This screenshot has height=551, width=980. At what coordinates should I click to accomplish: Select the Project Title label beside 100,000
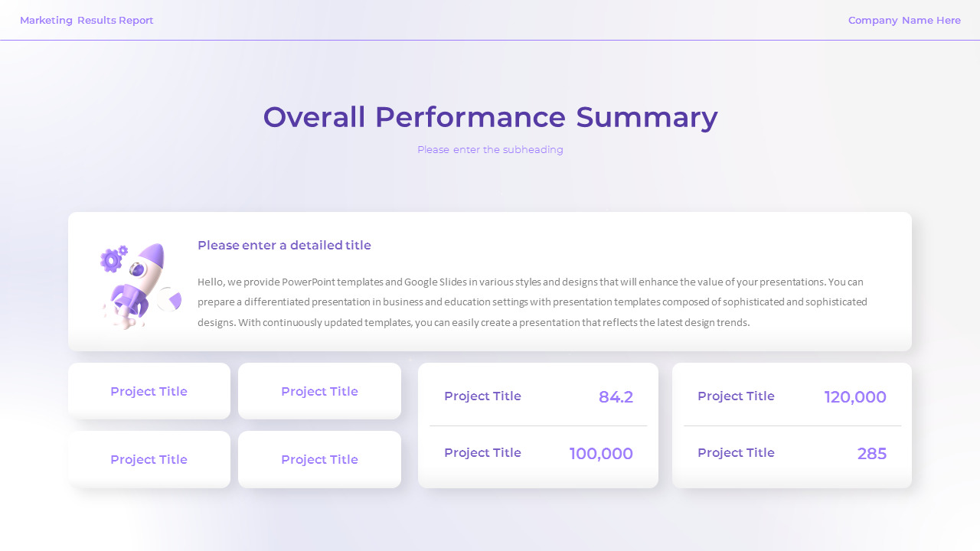tap(482, 453)
